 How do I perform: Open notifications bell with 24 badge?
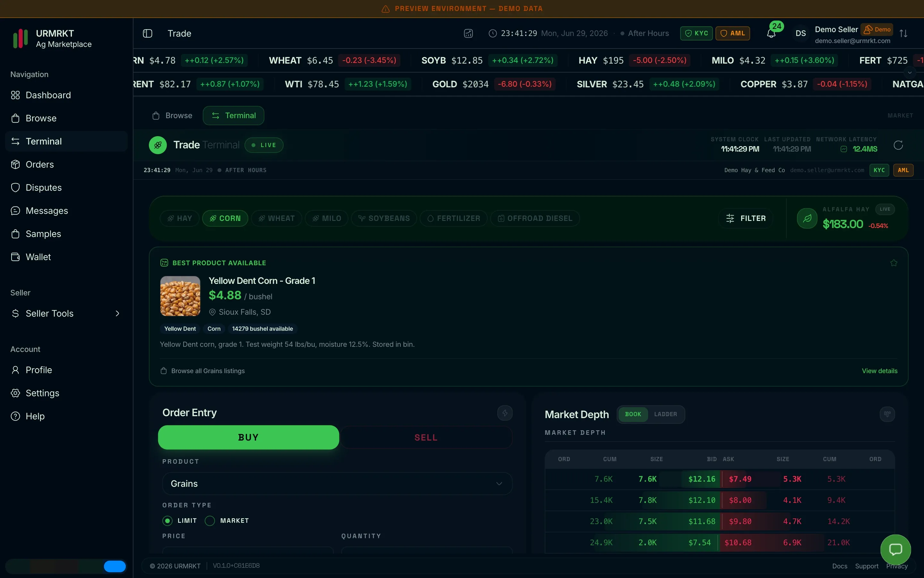[x=771, y=33]
